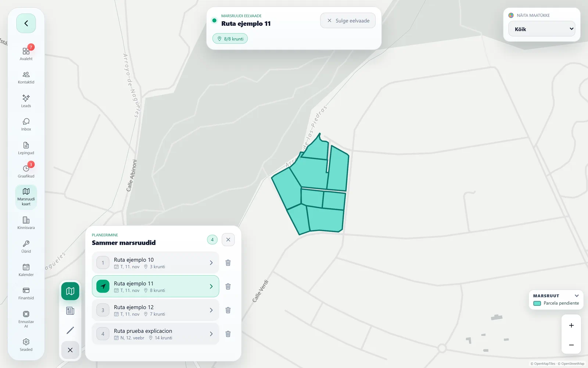Delete Ruta ejemplo 11
This screenshot has width=588, height=368.
[228, 286]
